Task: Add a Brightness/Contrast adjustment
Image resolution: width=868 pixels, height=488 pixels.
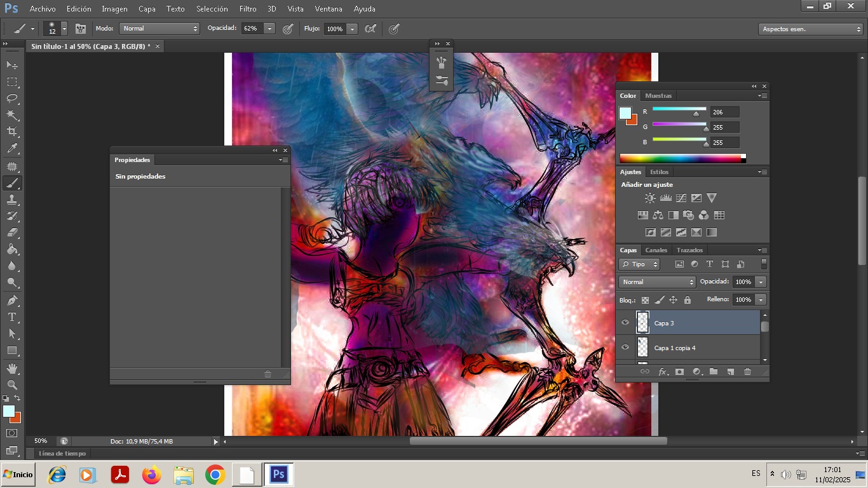Action: tap(650, 198)
